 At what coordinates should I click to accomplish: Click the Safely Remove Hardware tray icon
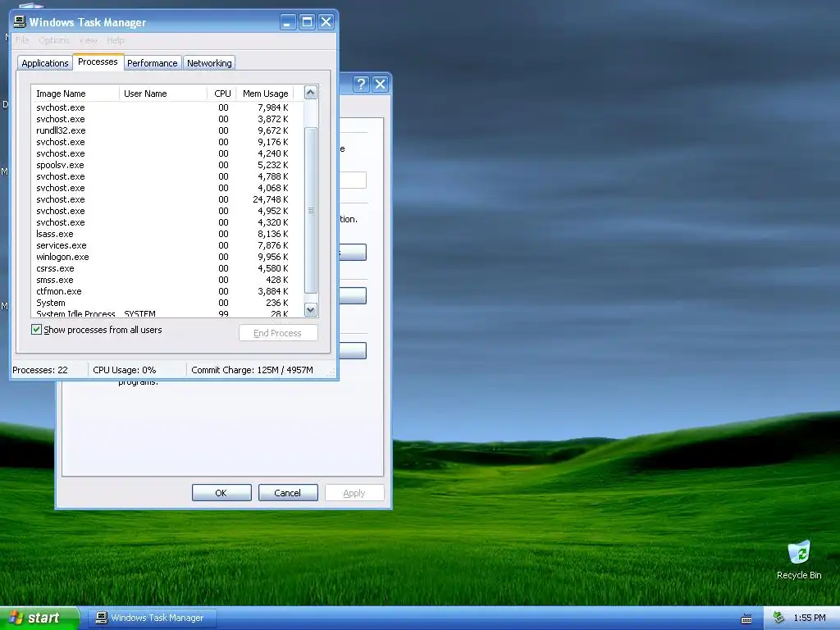click(x=778, y=618)
